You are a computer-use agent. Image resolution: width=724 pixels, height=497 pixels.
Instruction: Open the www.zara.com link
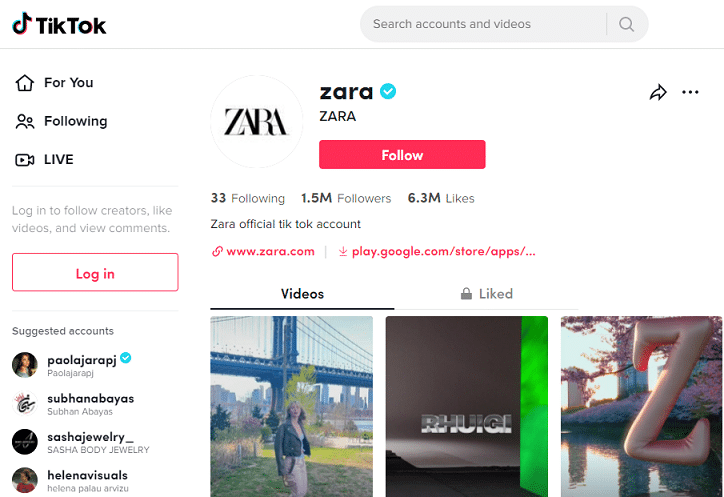263,252
